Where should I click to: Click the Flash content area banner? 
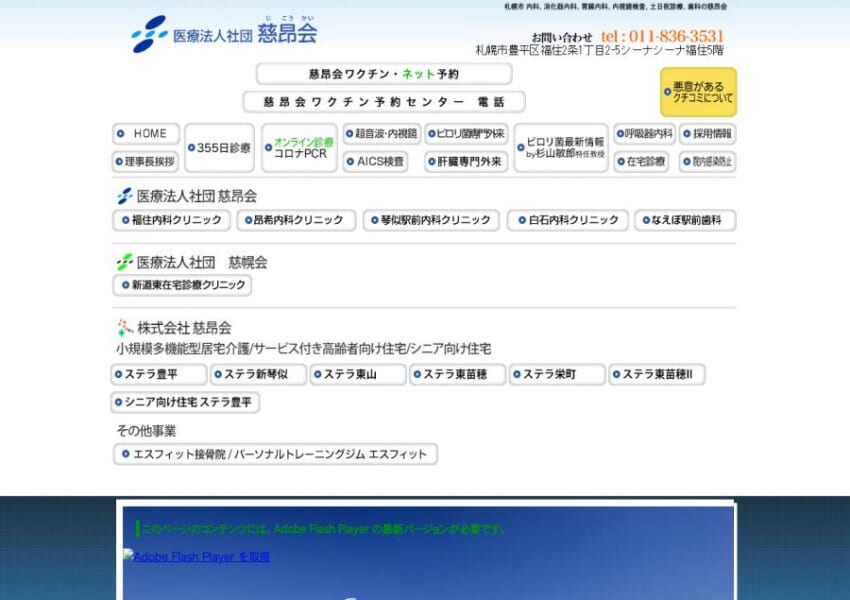click(428, 553)
